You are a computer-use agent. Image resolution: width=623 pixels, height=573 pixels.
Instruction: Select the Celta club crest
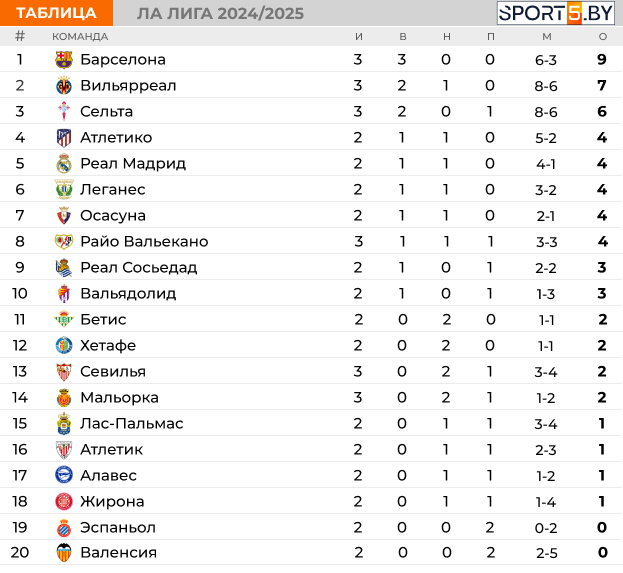(64, 112)
